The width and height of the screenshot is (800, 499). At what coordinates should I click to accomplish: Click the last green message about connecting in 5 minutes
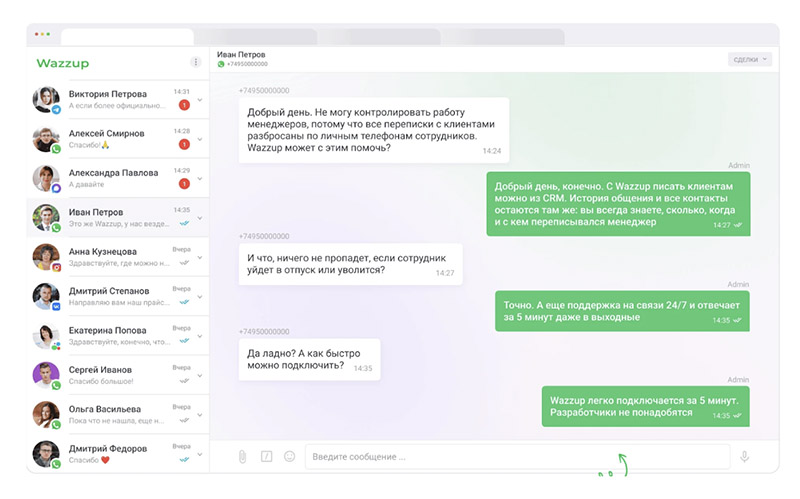[645, 406]
